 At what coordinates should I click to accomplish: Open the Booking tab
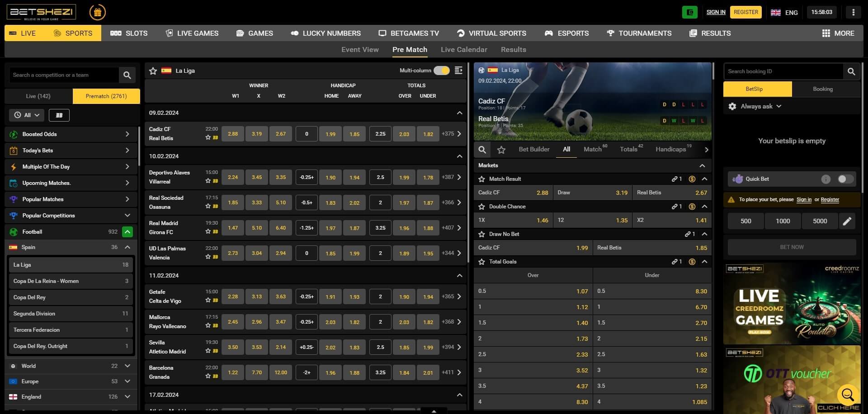[x=822, y=89]
